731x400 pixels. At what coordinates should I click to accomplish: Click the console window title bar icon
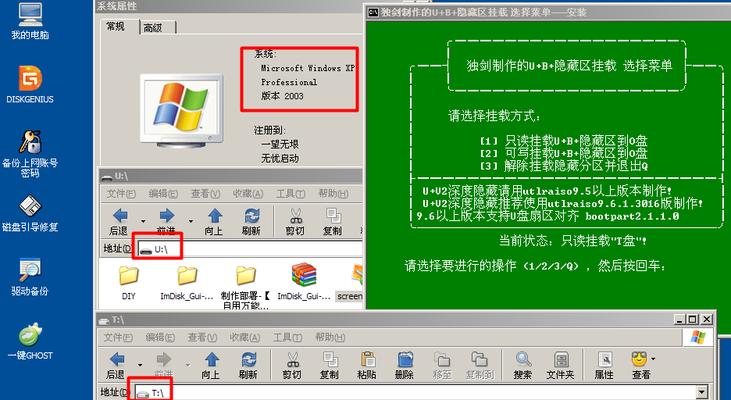click(x=373, y=12)
